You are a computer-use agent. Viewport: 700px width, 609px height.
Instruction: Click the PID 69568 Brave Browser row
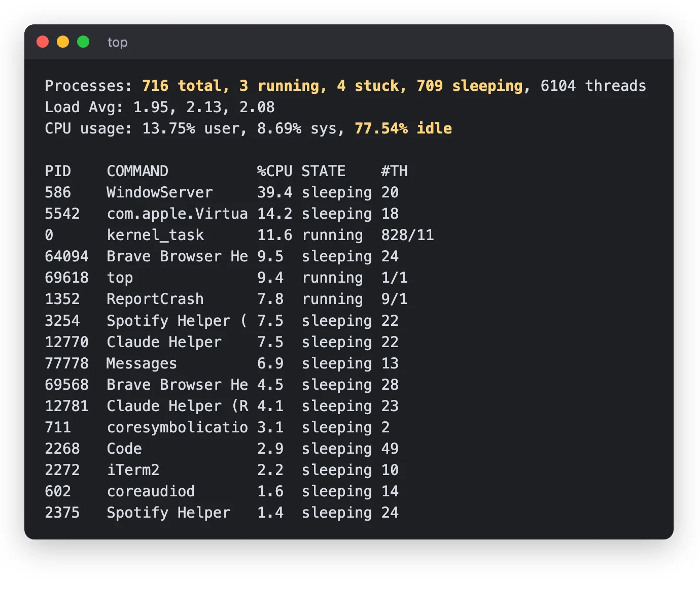coord(222,385)
